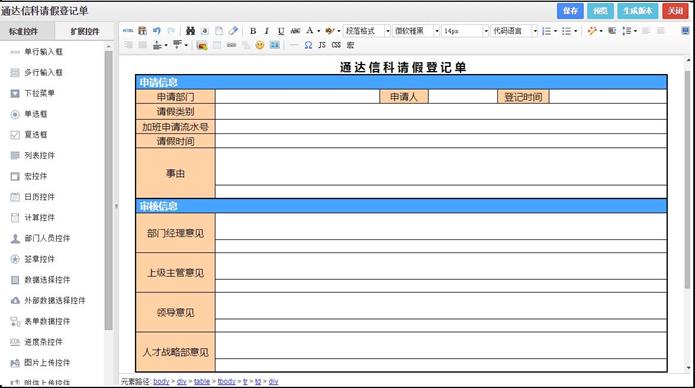Open Find and Replace binoculars icon
The width and height of the screenshot is (695, 388).
(x=191, y=31)
